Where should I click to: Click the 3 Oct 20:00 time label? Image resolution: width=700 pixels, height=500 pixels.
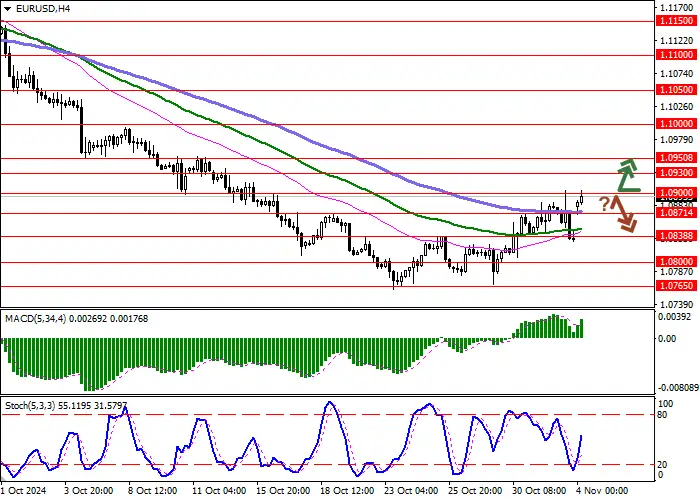pyautogui.click(x=88, y=491)
